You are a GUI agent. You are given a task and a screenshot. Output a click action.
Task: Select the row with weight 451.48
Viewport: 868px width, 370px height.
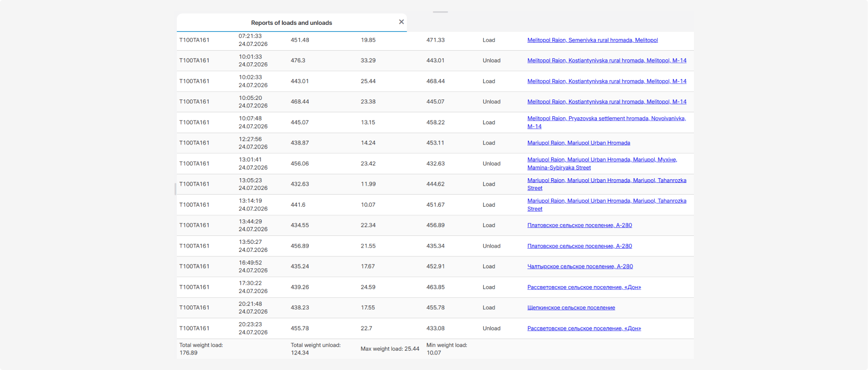point(435,40)
